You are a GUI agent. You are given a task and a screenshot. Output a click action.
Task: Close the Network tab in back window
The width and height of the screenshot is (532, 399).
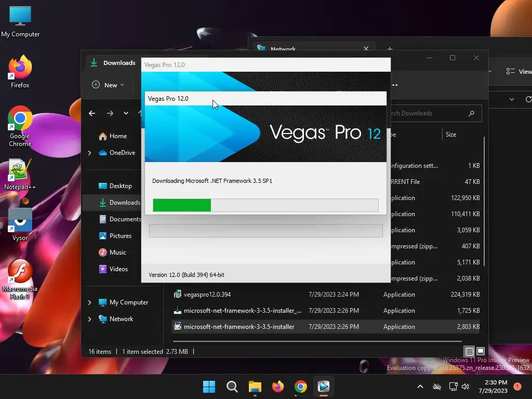(366, 48)
